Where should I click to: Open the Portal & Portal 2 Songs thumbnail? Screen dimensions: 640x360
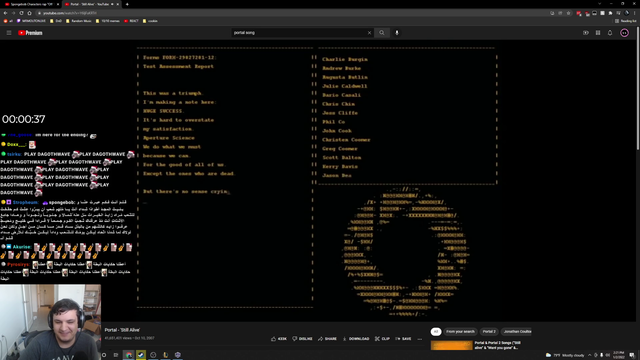pos(451,345)
